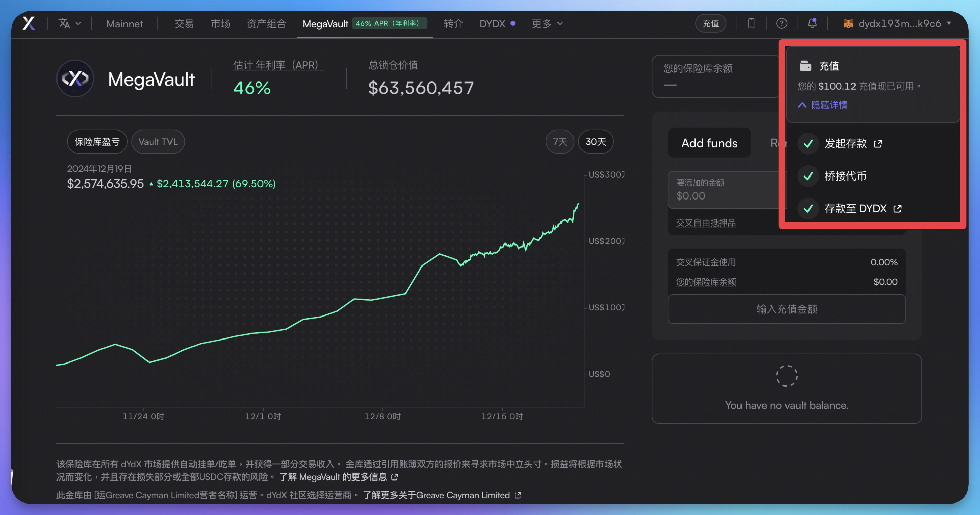Click the 交叉保证金使用 label
The width and height of the screenshot is (980, 515).
coord(706,262)
